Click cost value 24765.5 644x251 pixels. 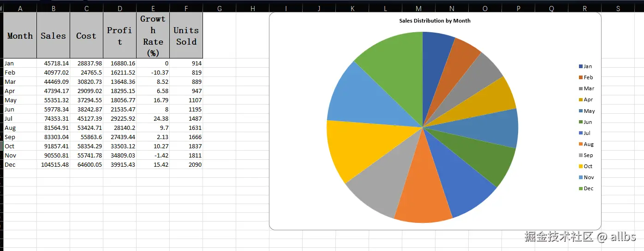tap(86, 72)
